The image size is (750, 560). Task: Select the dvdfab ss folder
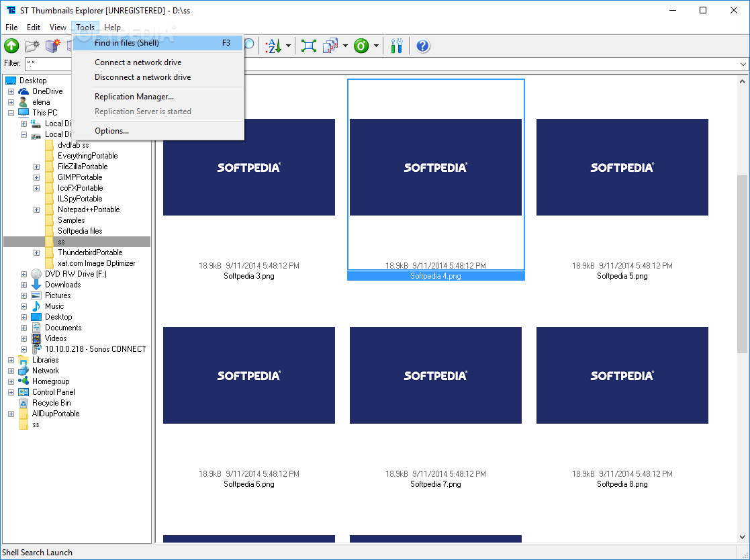(x=73, y=145)
